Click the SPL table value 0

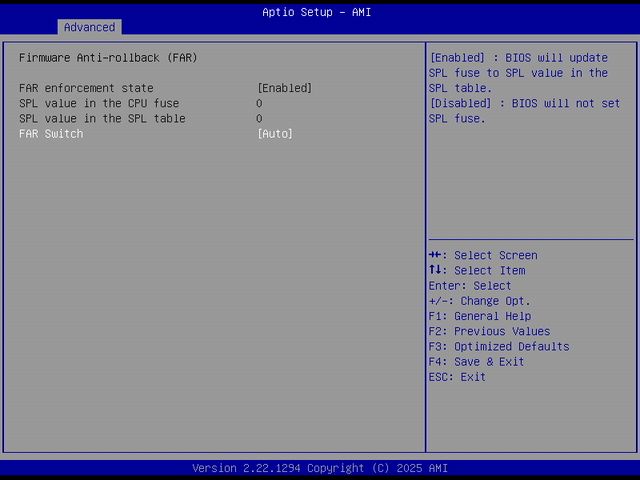[259, 118]
